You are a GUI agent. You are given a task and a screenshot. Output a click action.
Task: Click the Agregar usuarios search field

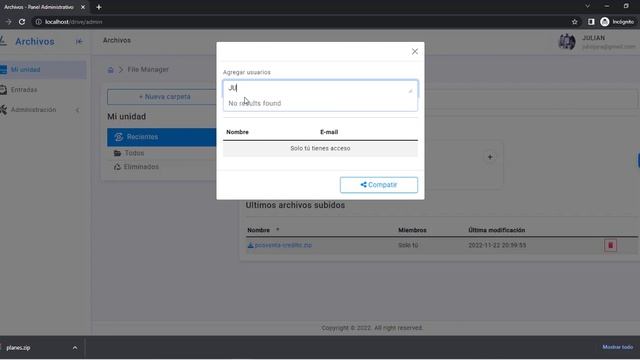320,88
